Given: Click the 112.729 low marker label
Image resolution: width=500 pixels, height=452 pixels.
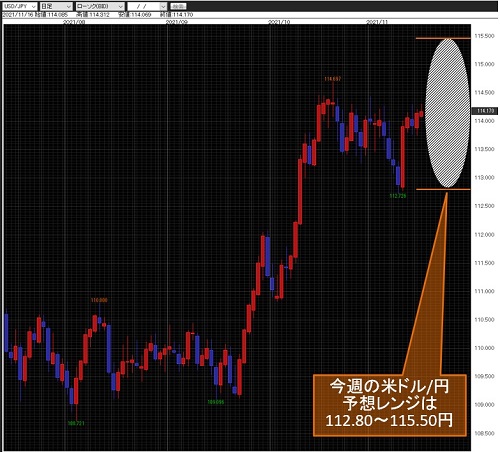Looking at the screenshot, I should click(398, 196).
